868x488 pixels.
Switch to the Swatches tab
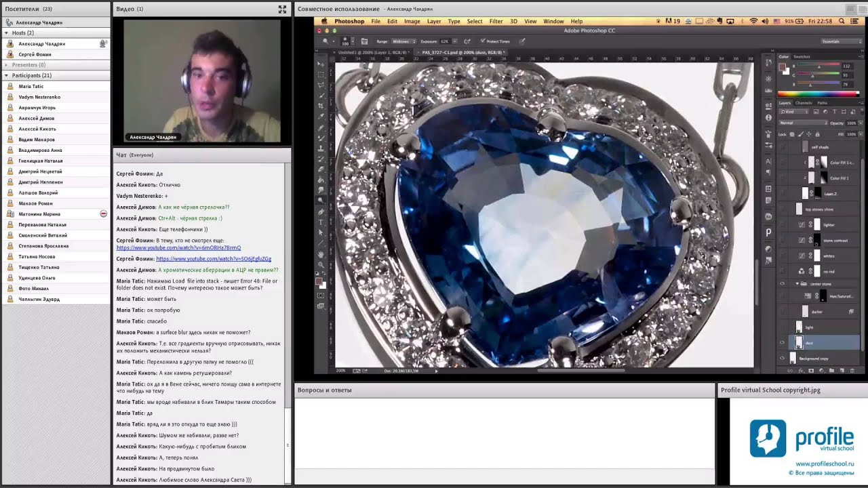pyautogui.click(x=802, y=57)
